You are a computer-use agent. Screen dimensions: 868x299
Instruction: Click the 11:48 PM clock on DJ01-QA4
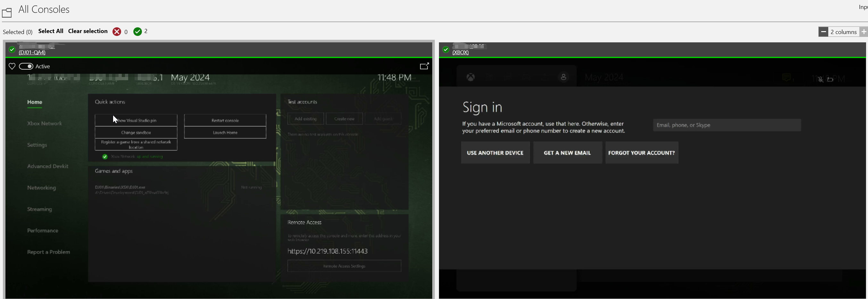[x=394, y=78]
